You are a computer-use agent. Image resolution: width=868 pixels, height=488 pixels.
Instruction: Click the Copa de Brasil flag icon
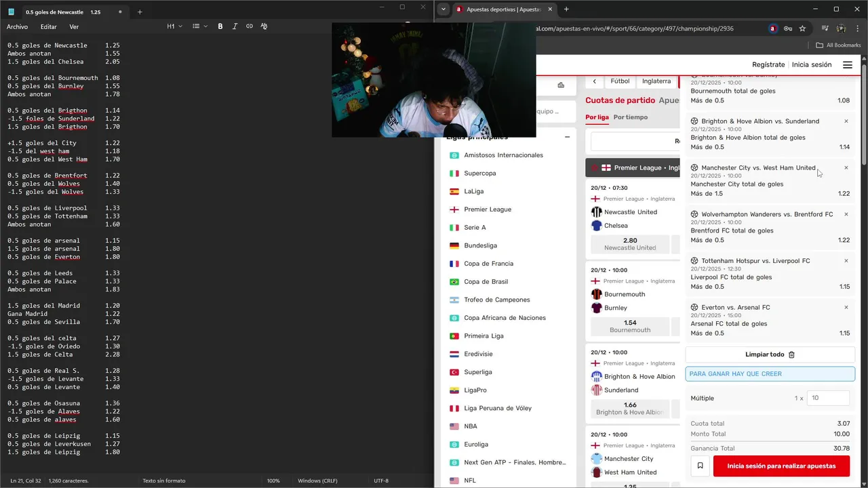(454, 282)
